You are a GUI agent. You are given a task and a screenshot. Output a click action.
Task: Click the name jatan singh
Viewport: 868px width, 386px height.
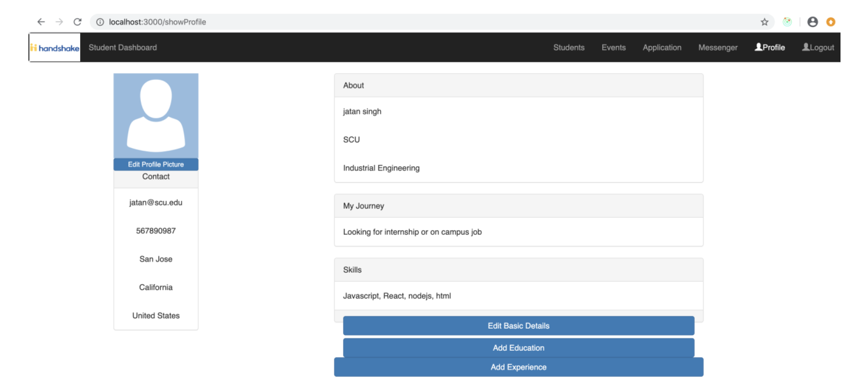pyautogui.click(x=362, y=111)
